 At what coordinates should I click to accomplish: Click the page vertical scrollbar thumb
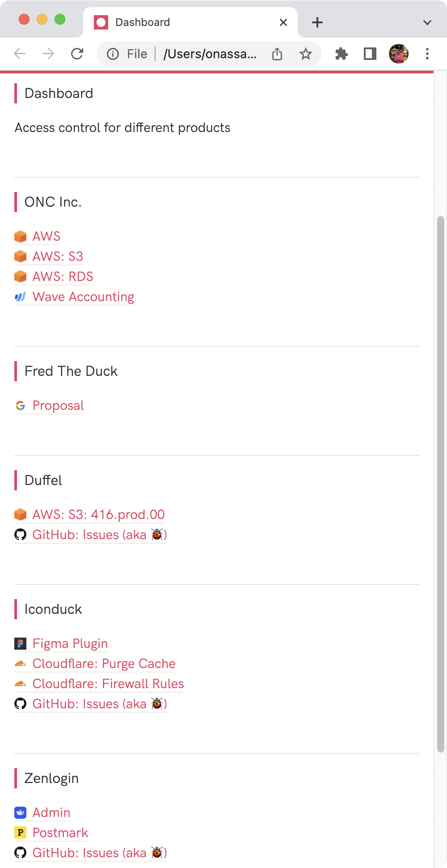441,485
